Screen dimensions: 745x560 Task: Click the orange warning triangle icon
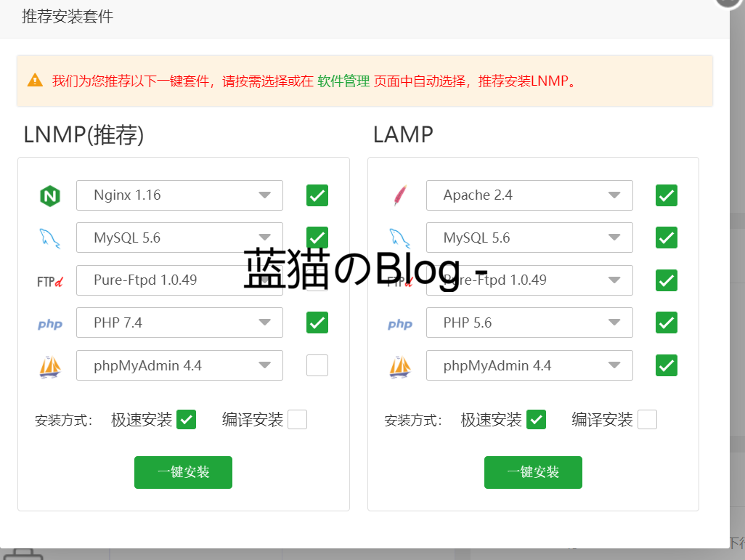click(x=35, y=81)
